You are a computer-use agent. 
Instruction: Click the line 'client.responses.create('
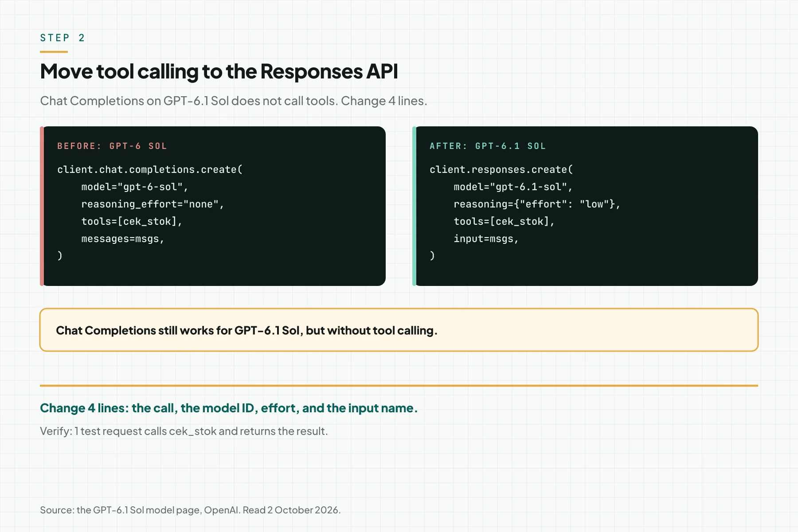[501, 169]
